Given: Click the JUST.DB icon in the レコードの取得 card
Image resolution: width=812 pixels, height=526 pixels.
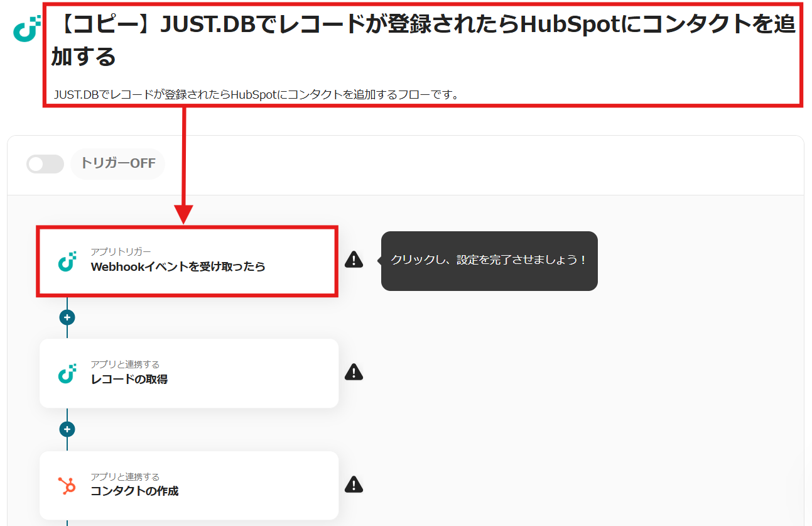Looking at the screenshot, I should (67, 373).
